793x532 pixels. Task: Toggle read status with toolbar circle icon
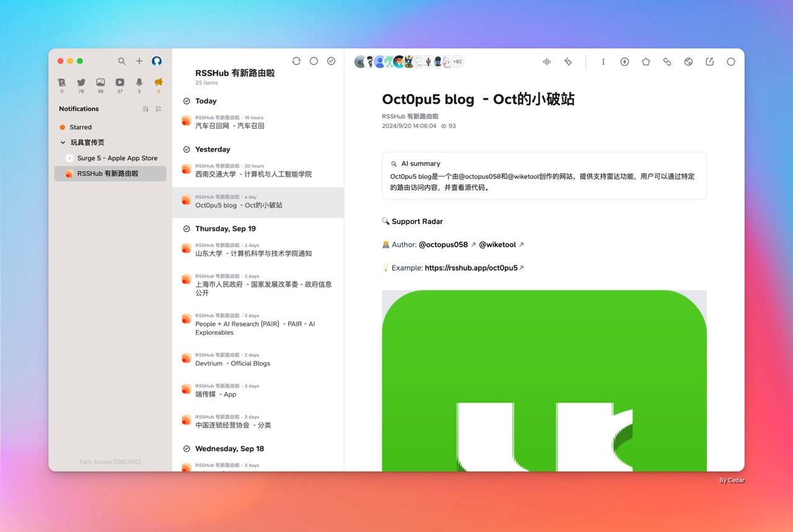click(x=731, y=61)
